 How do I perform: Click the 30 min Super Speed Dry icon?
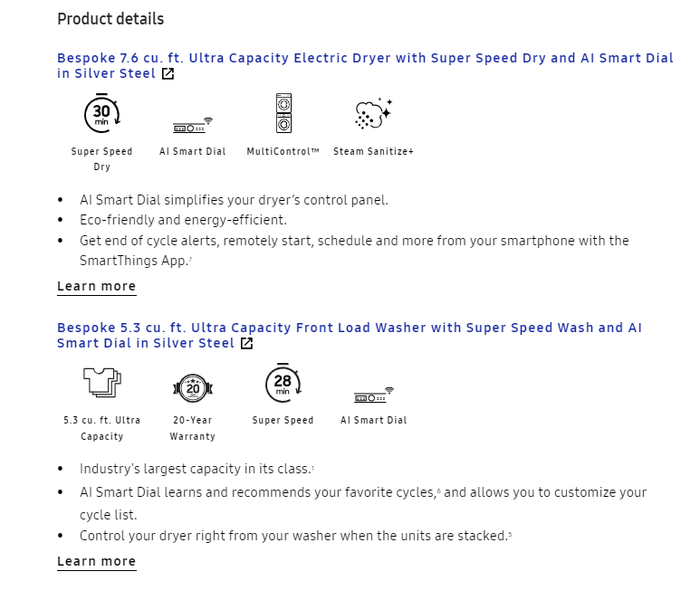click(x=101, y=113)
